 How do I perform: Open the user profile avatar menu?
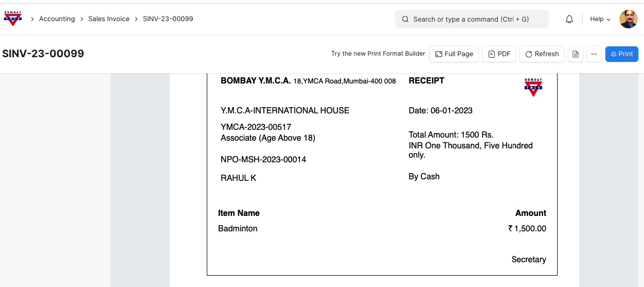pyautogui.click(x=628, y=19)
